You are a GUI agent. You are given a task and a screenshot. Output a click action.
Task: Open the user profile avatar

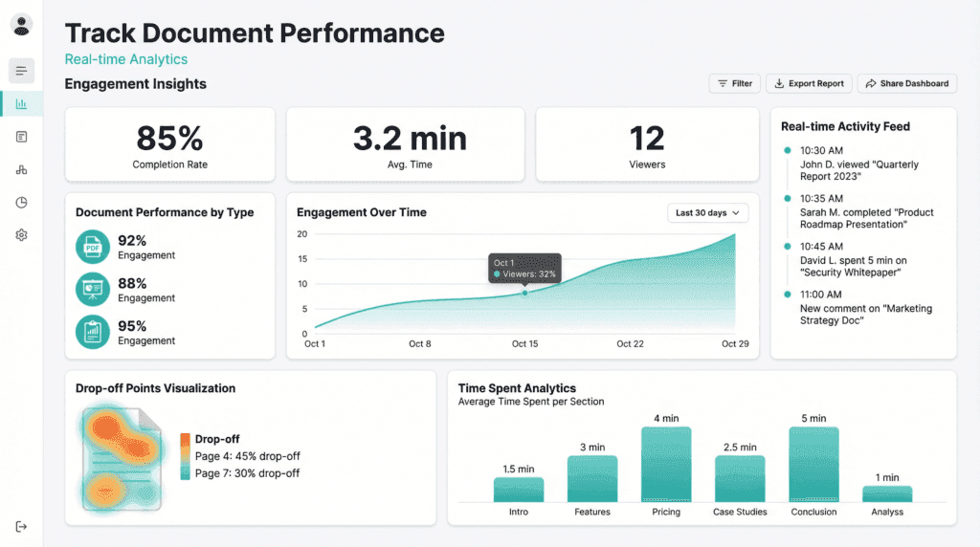pos(21,25)
